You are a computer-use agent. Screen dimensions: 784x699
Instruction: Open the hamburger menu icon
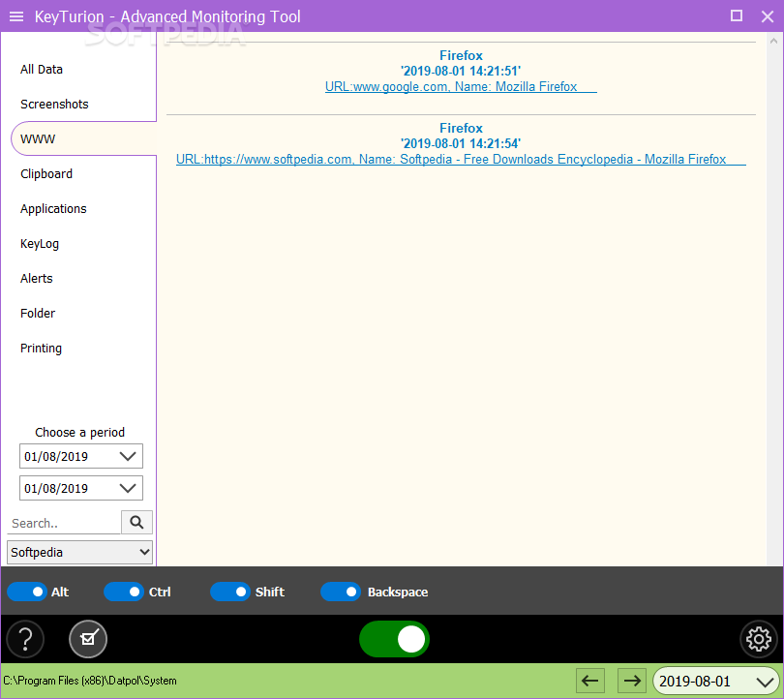(x=16, y=16)
